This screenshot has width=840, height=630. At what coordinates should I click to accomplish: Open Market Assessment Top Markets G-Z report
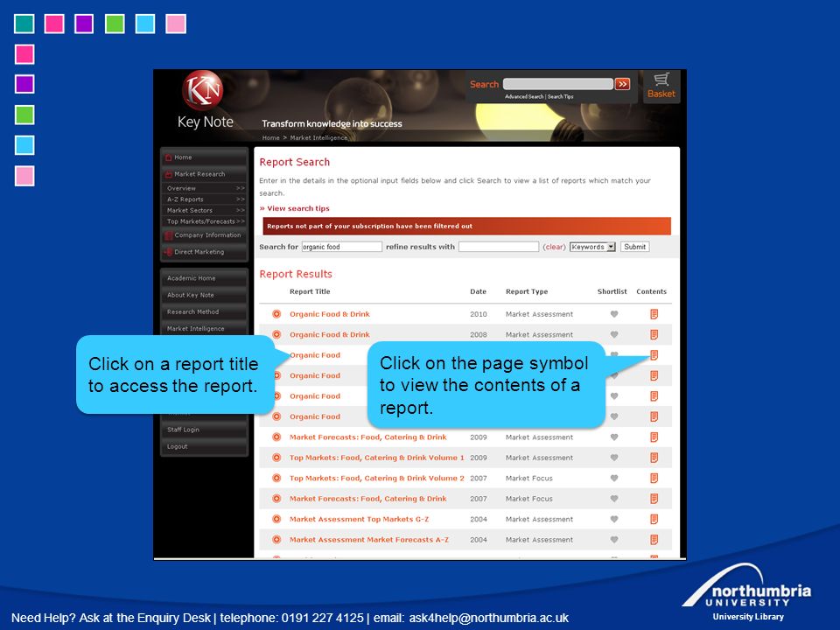(359, 519)
